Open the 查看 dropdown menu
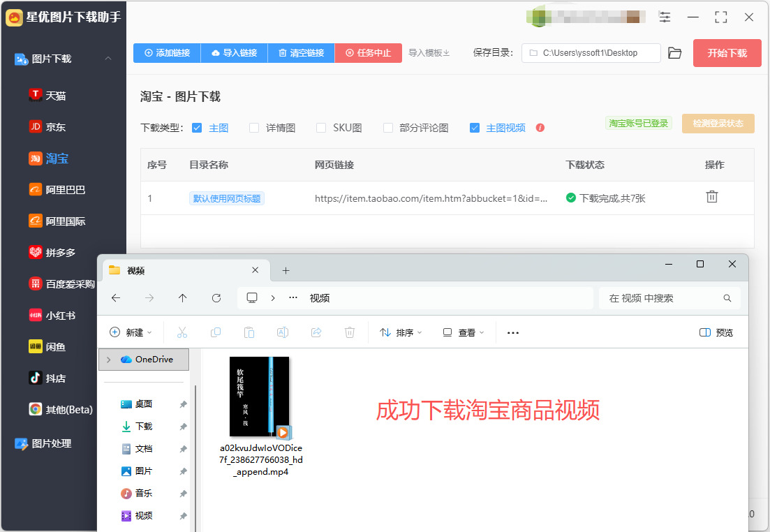Image resolution: width=770 pixels, height=532 pixels. [464, 332]
